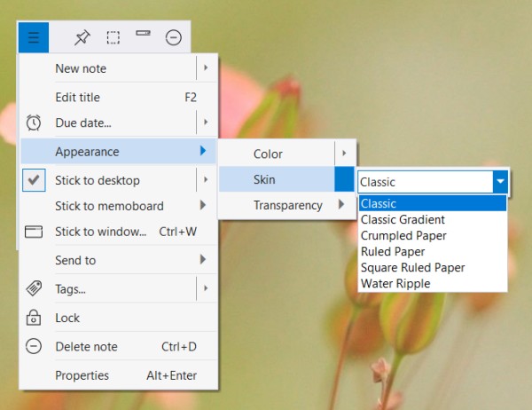The height and width of the screenshot is (410, 532).
Task: Click the Skin combo box text field
Action: coord(426,182)
